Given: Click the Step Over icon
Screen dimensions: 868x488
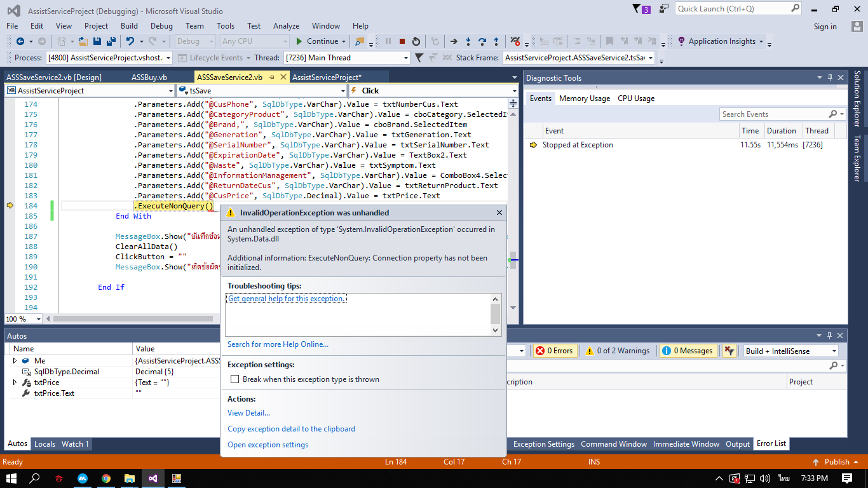Looking at the screenshot, I should [x=482, y=41].
